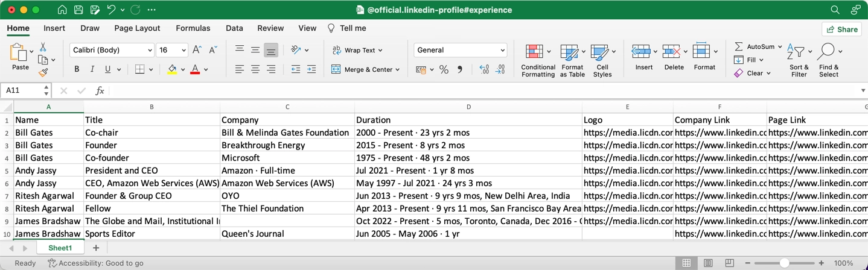Switch to the Draw ribbon tab

(x=90, y=28)
